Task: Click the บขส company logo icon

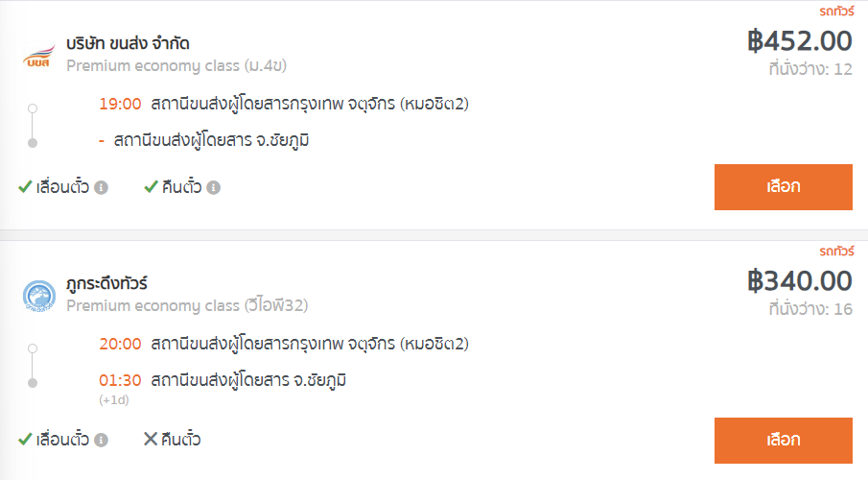Action: [x=38, y=56]
